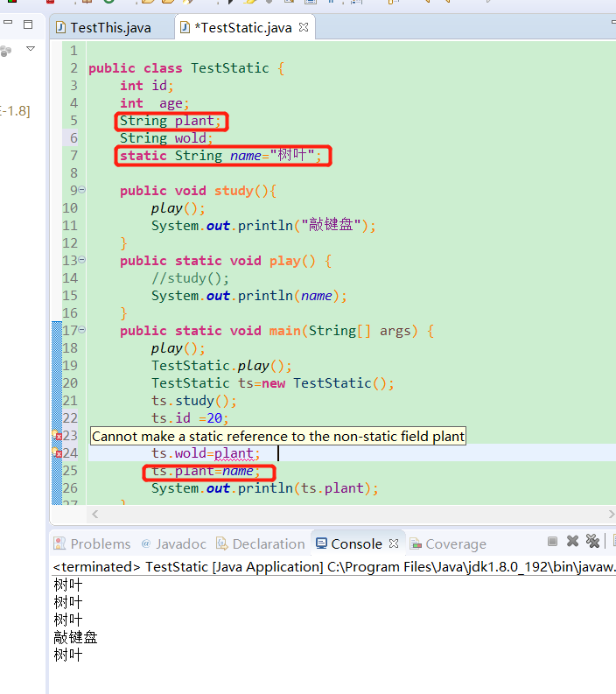
Task: Collapse the main method at line 17
Action: click(x=82, y=330)
